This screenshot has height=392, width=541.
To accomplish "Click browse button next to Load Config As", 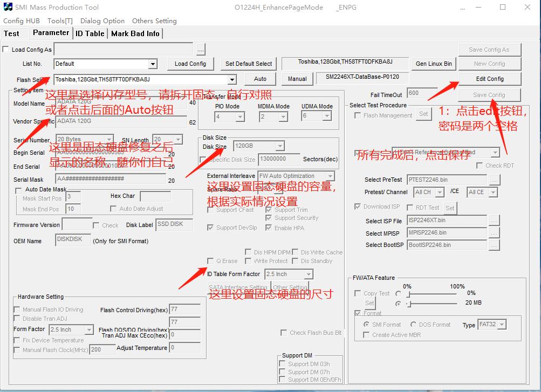I will 201,50.
